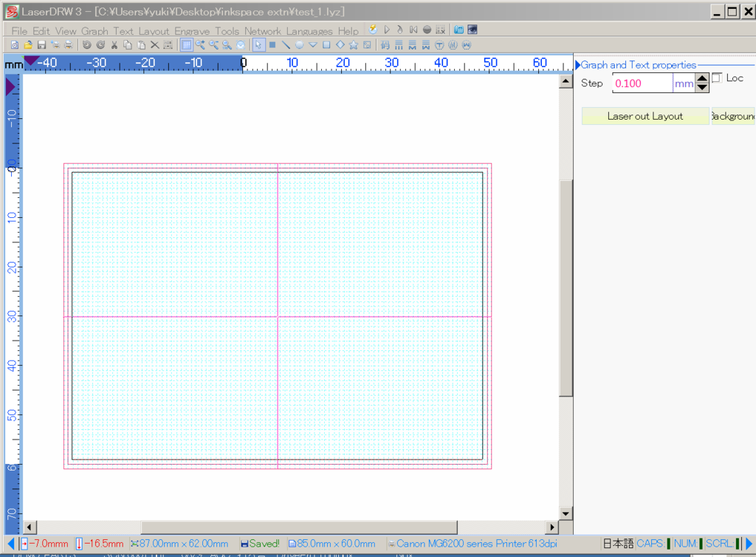756x557 pixels.
Task: Open the Edit menu
Action: (x=41, y=31)
